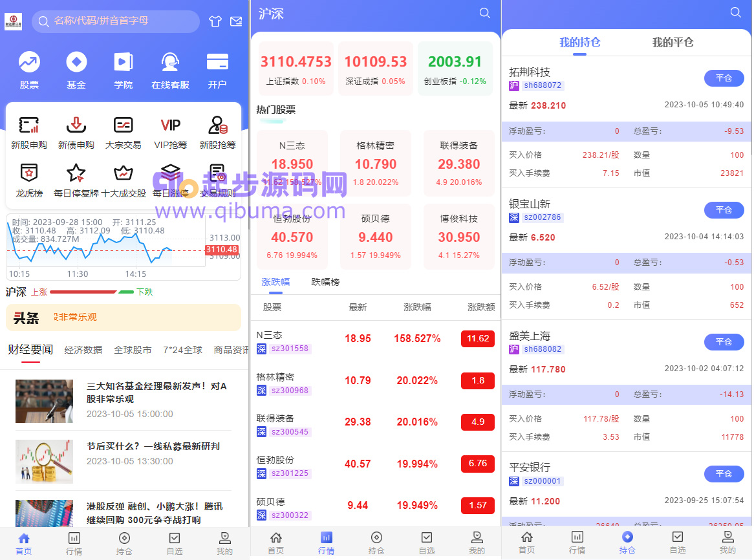Select N三态 row in stock list
This screenshot has width=754, height=560.
click(376, 341)
